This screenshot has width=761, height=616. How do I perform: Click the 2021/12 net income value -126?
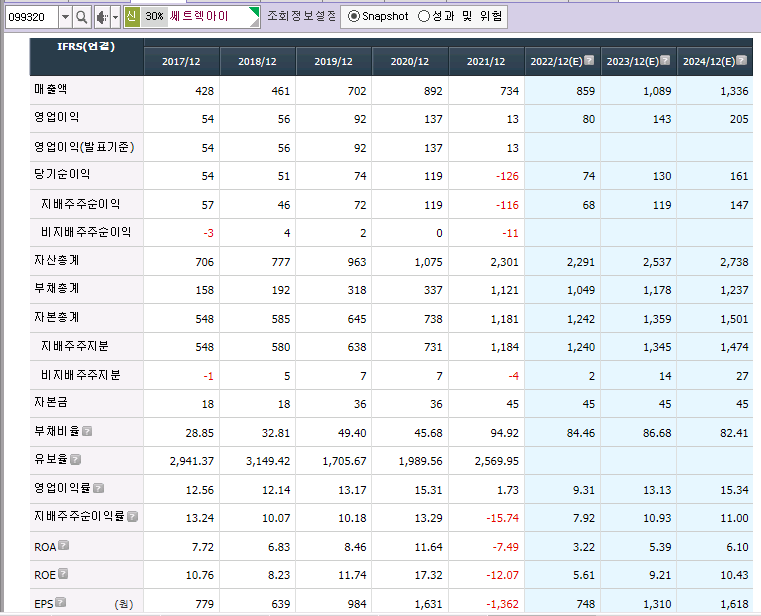coord(507,176)
